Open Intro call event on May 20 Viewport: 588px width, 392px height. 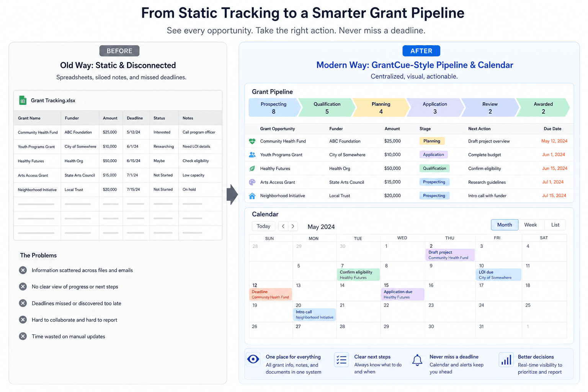pyautogui.click(x=315, y=315)
